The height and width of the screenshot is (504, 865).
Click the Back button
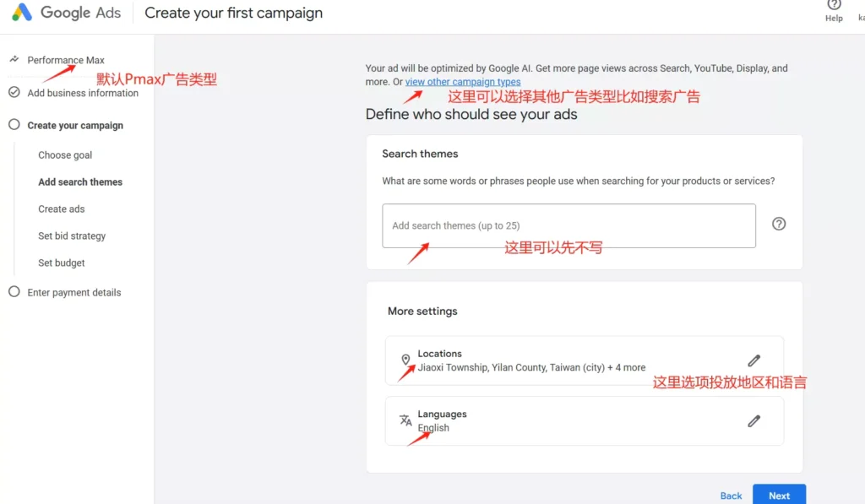[730, 496]
